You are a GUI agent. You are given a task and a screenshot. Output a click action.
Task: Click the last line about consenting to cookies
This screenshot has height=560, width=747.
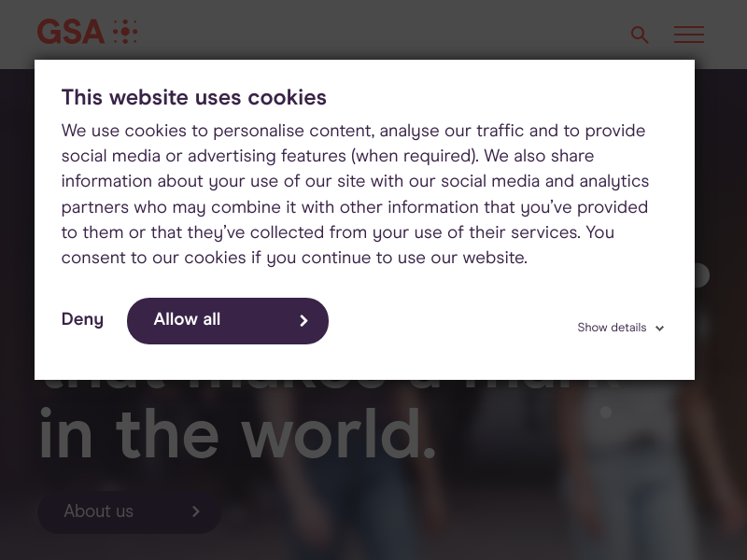[294, 258]
